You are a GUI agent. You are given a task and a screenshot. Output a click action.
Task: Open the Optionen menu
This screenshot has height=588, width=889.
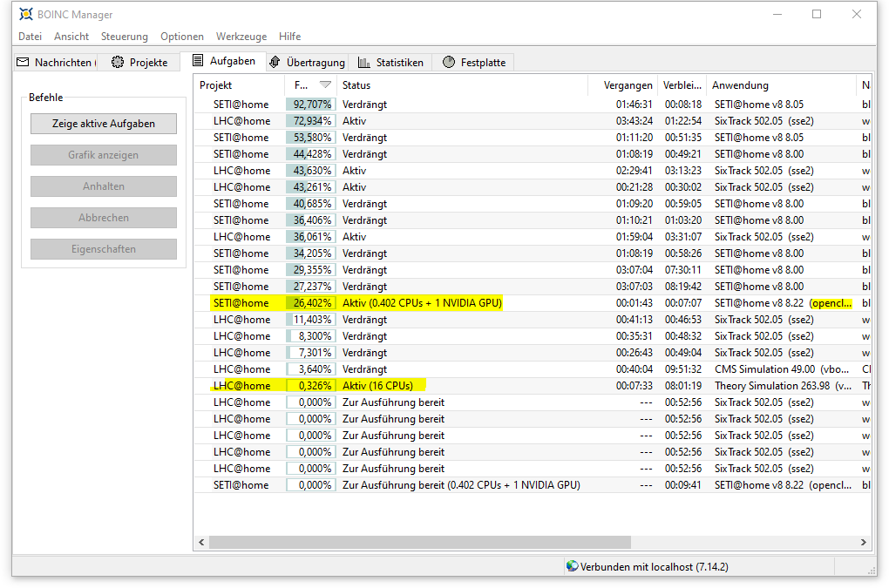(x=181, y=37)
